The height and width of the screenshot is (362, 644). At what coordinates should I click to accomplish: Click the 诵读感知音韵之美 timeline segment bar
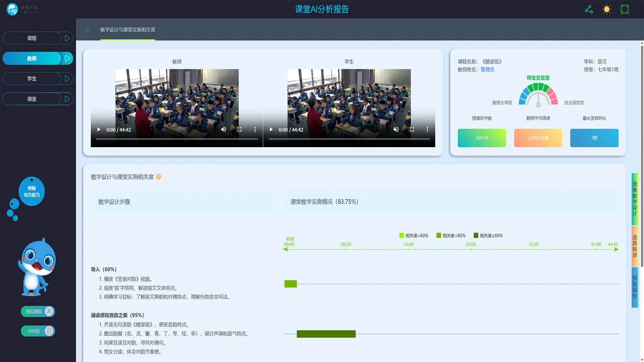(326, 334)
